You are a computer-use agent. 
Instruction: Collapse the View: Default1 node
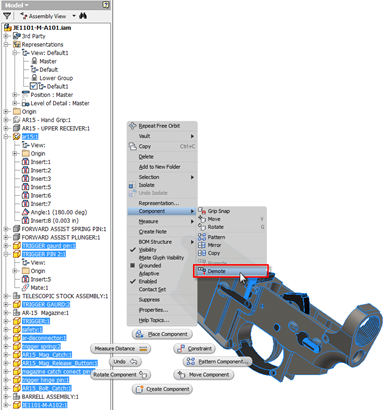click(15, 53)
